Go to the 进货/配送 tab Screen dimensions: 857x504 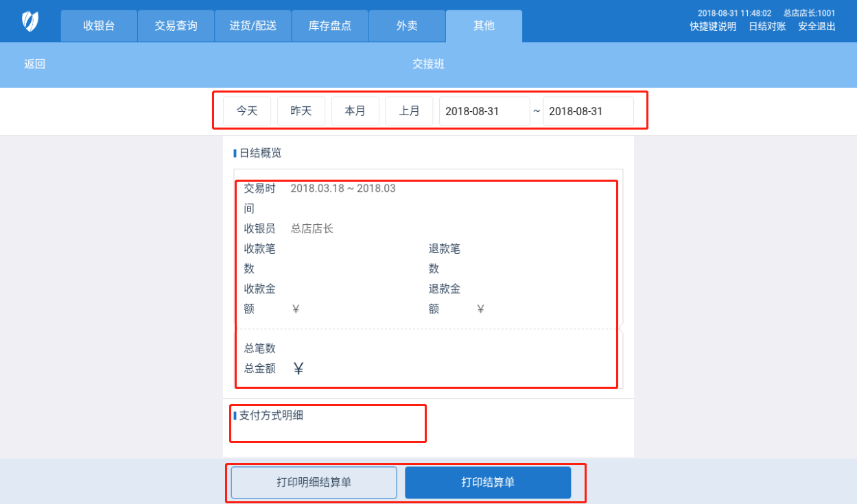click(x=253, y=26)
